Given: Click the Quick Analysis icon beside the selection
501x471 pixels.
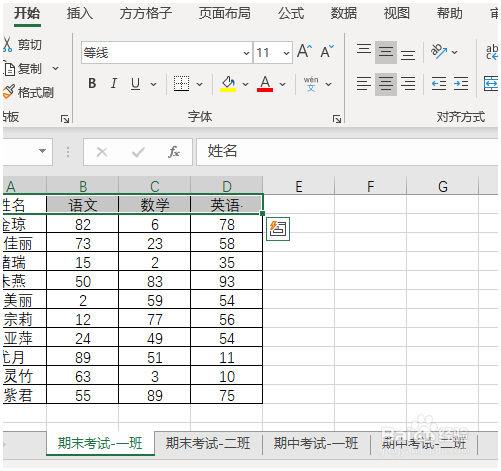Looking at the screenshot, I should (278, 229).
